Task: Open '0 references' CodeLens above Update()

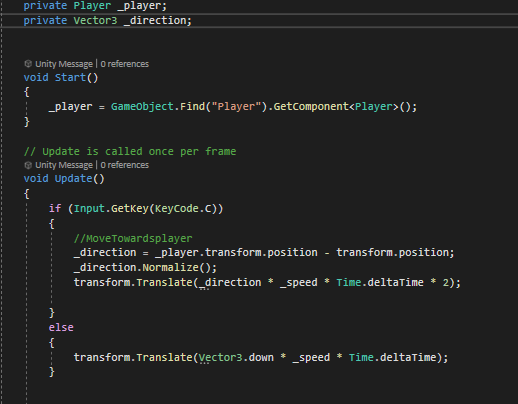Action: [125, 165]
